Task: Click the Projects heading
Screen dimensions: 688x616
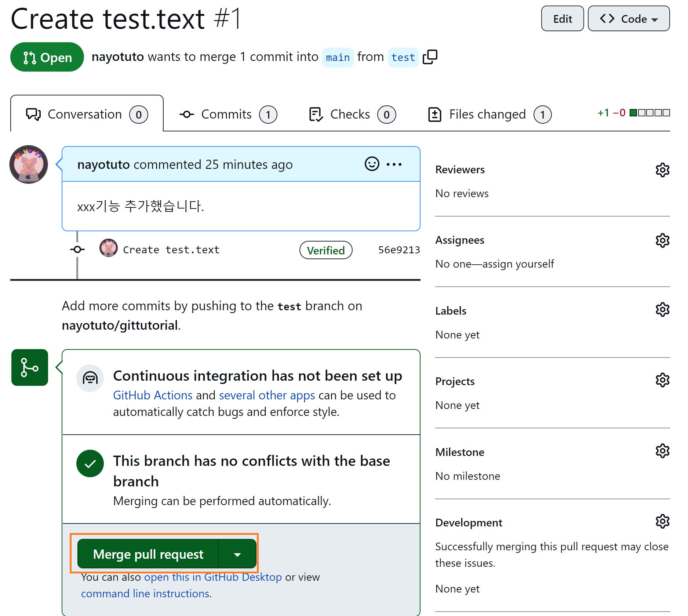Action: (455, 381)
